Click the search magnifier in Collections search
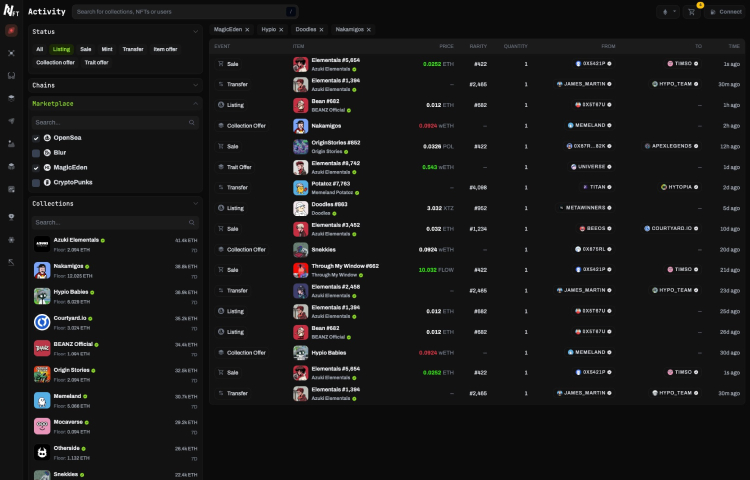Viewport: 750px width, 480px height. pos(192,222)
